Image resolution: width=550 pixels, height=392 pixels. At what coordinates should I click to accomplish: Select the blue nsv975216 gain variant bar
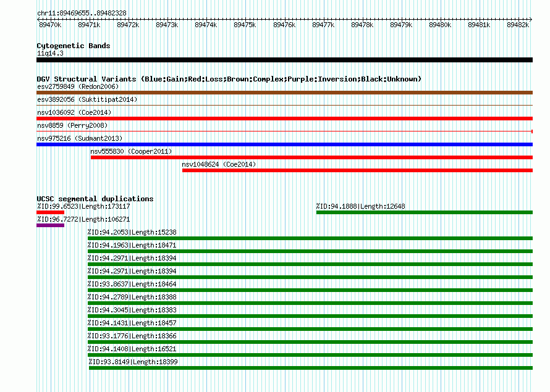point(284,144)
